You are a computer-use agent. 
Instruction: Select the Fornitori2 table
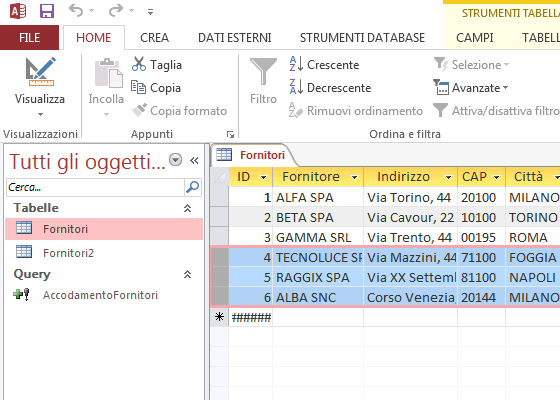pos(104,253)
